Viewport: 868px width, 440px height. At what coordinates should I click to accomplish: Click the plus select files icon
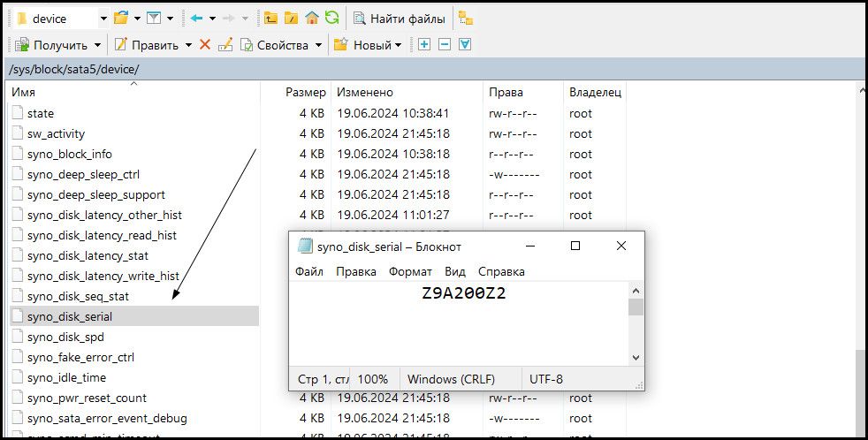pos(424,44)
